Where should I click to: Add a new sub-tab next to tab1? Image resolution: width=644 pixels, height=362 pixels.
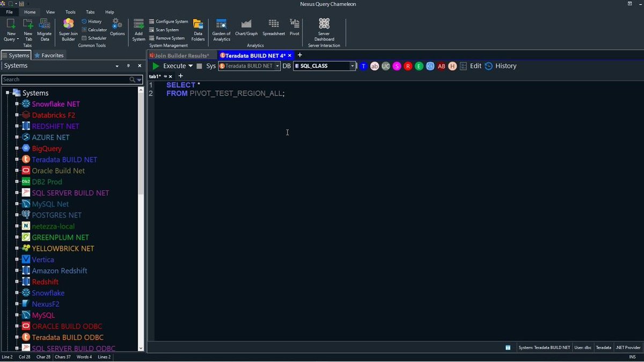[x=180, y=76]
